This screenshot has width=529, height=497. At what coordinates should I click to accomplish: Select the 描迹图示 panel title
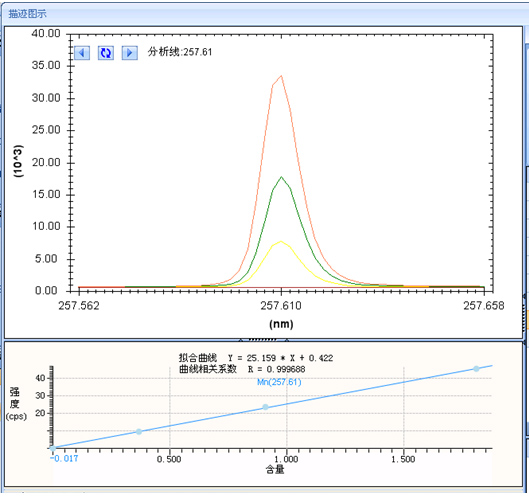click(x=27, y=14)
